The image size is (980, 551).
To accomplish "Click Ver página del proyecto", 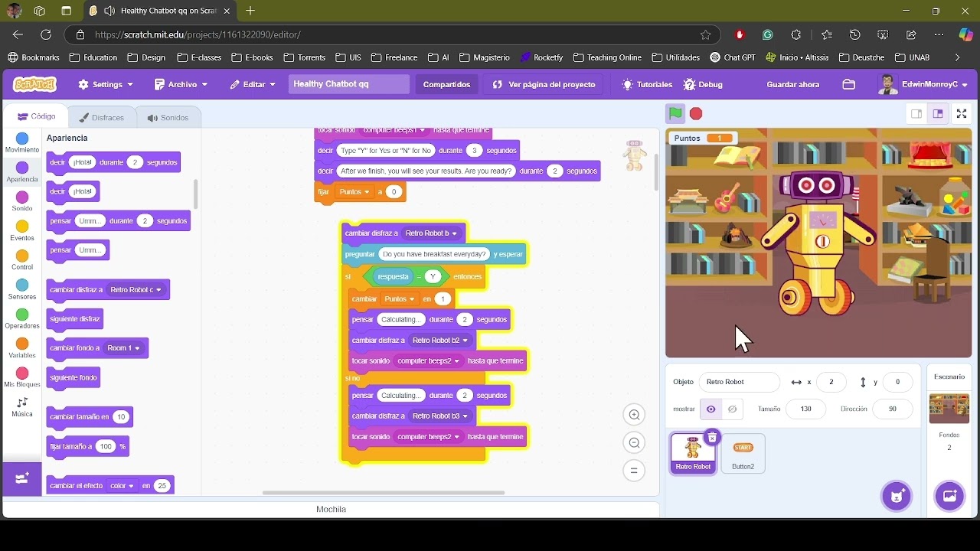I will pyautogui.click(x=544, y=84).
